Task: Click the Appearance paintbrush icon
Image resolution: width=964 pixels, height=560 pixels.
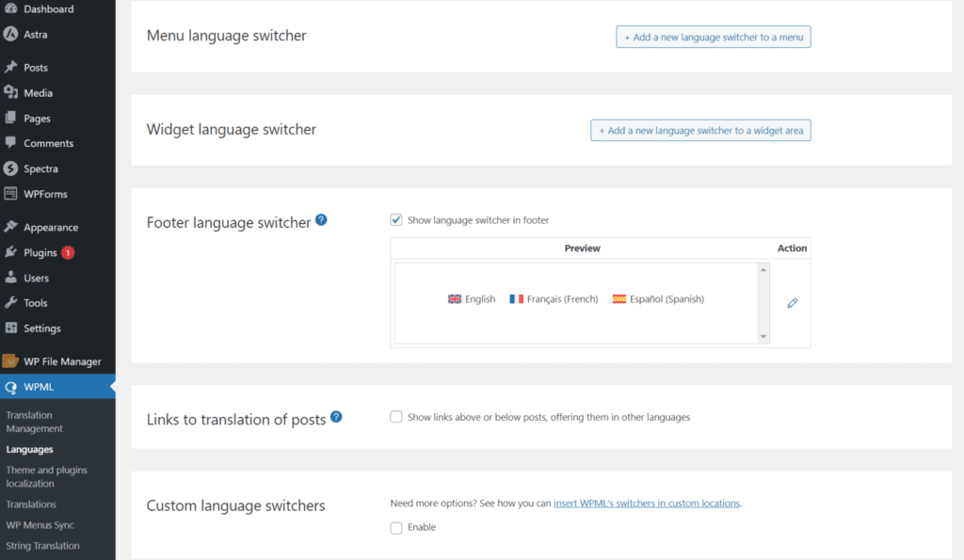Action: point(10,227)
